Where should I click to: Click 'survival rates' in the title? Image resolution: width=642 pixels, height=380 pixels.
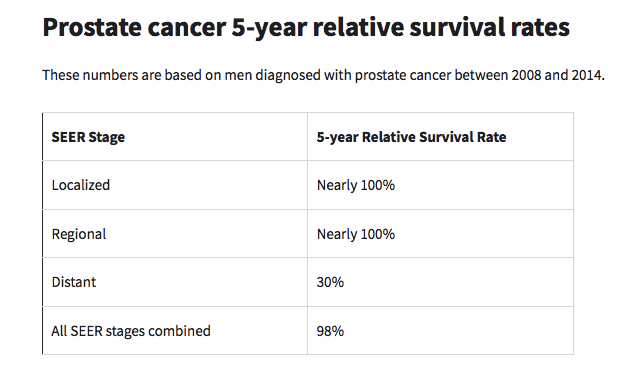pyautogui.click(x=489, y=27)
